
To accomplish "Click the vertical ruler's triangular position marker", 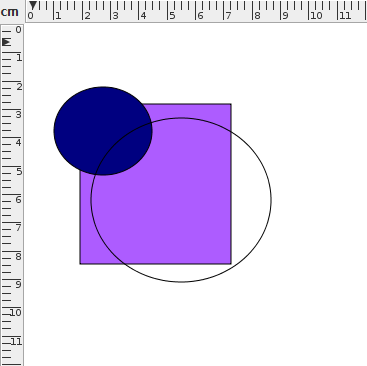I will point(7,42).
